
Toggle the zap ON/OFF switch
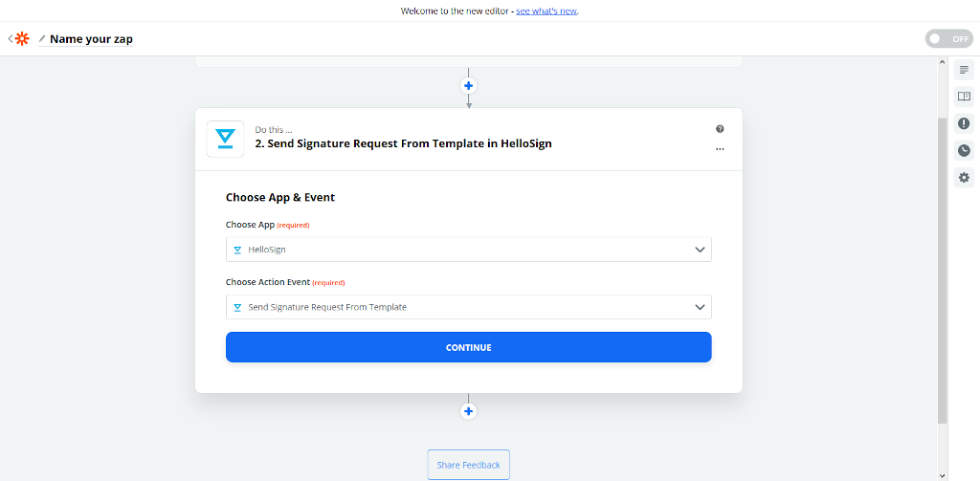point(948,39)
